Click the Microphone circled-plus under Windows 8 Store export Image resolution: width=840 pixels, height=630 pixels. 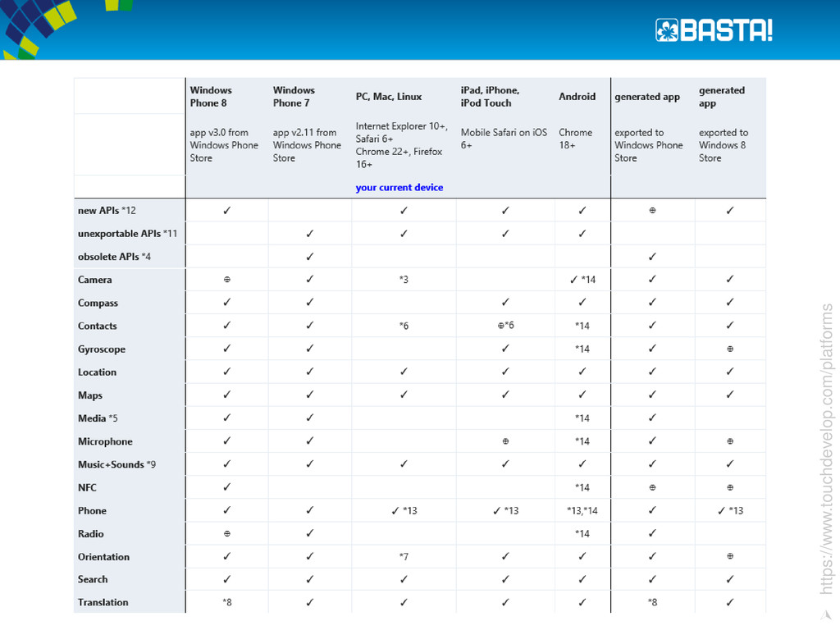pyautogui.click(x=730, y=441)
